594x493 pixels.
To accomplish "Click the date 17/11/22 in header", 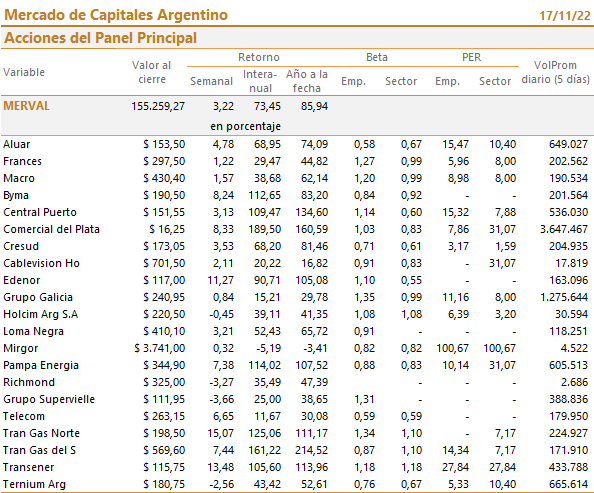I will [x=565, y=16].
